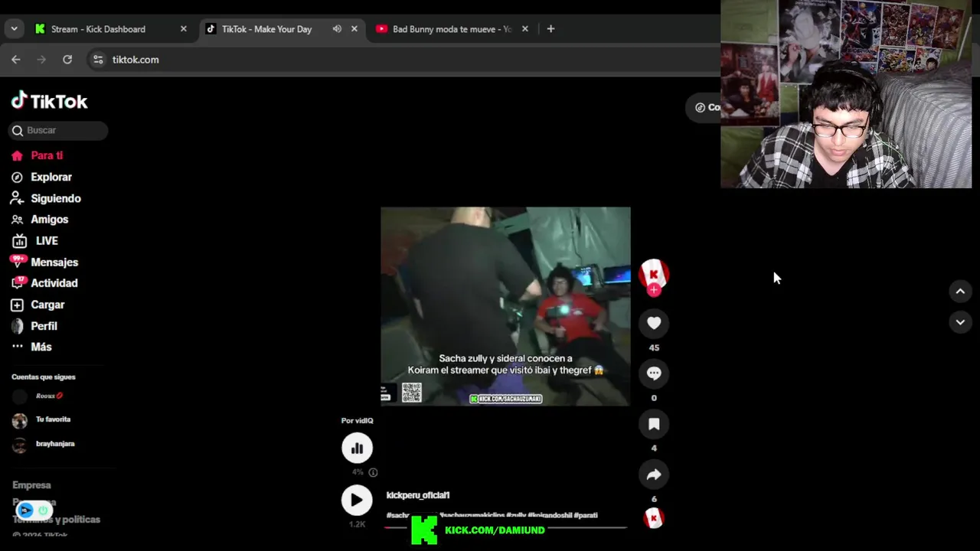
Task: Close the Kick Dashboard tab
Action: click(x=183, y=29)
